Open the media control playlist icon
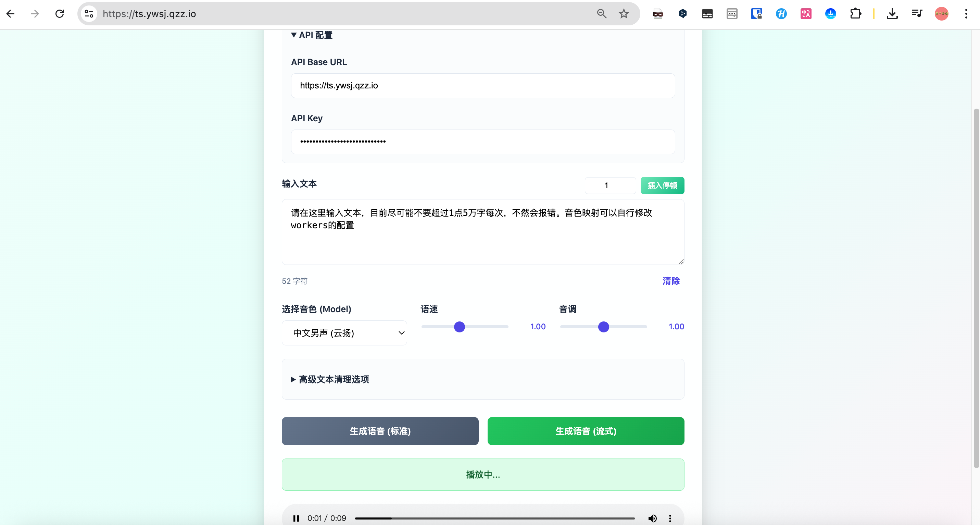 [917, 14]
